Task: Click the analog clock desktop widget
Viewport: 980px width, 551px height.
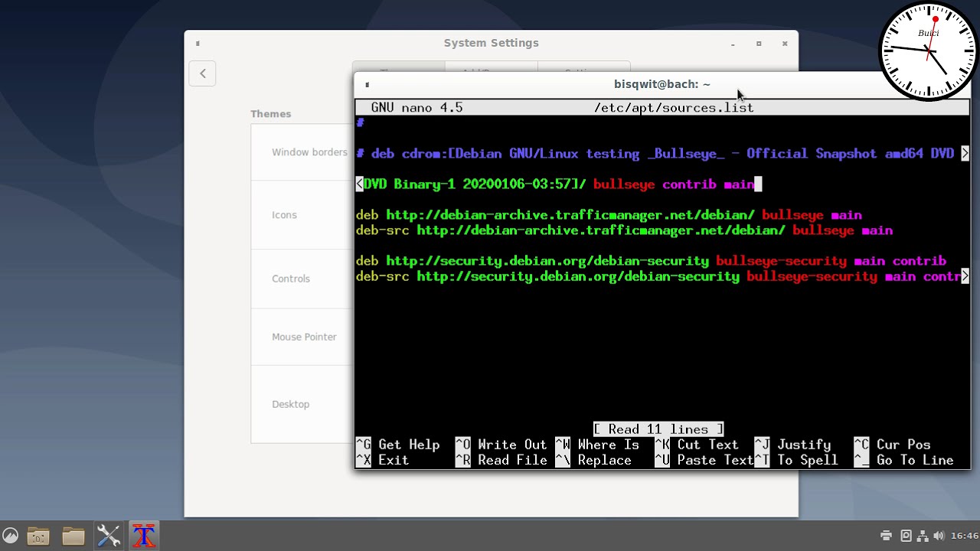Action: [929, 51]
